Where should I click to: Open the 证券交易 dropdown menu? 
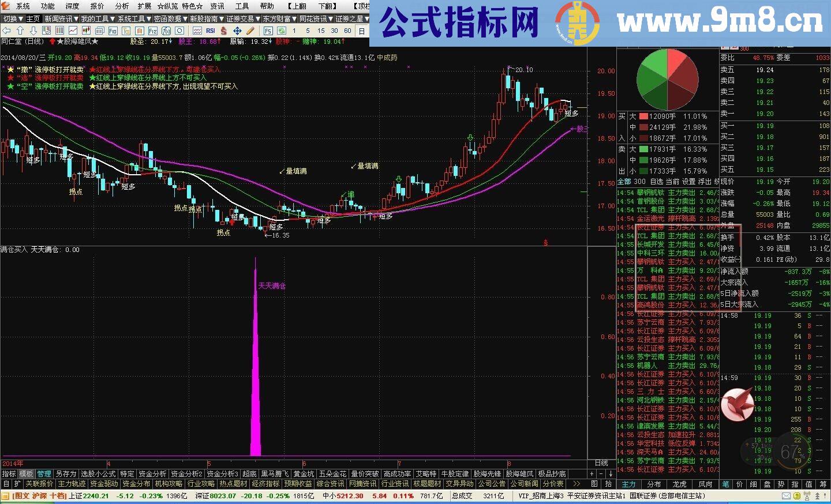(x=242, y=18)
